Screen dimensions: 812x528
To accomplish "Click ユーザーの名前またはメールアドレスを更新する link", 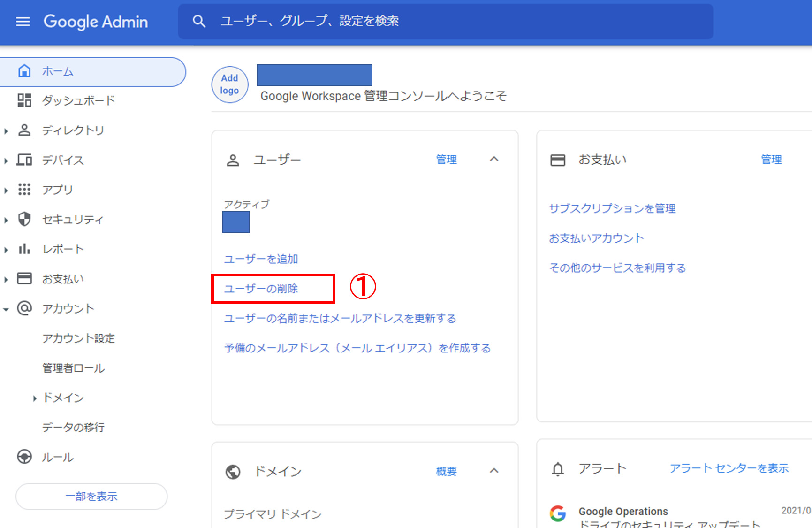I will (340, 319).
